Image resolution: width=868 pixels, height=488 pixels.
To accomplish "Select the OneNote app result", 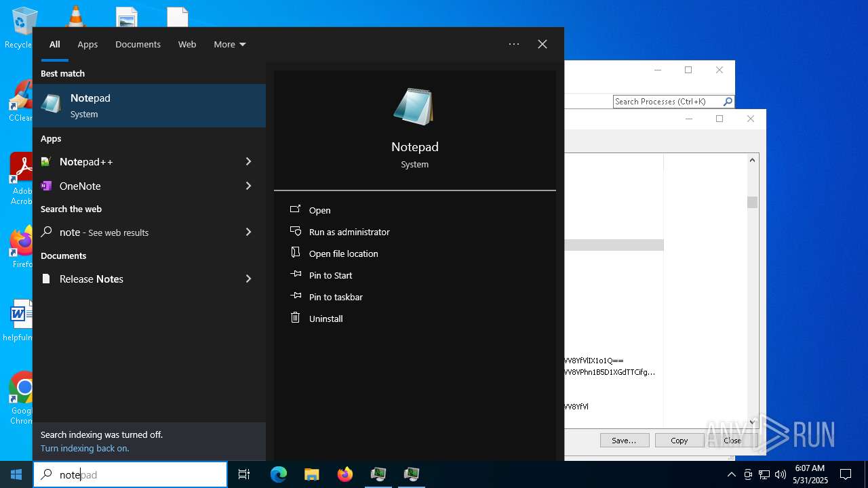I will coord(149,186).
